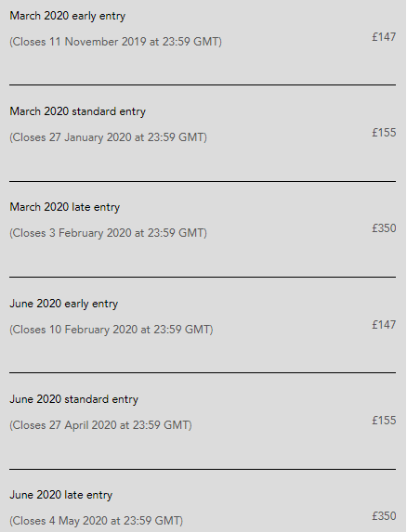Select the June 2020 standard entry heading
The height and width of the screenshot is (532, 407).
coord(74,399)
